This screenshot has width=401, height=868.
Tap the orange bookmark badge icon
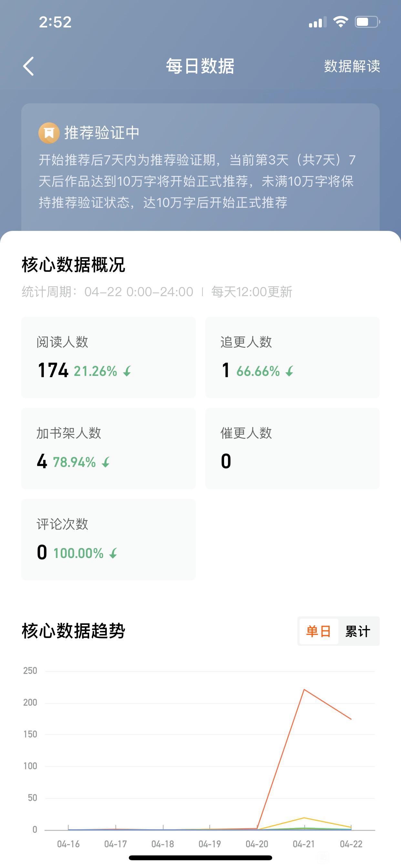tap(49, 133)
